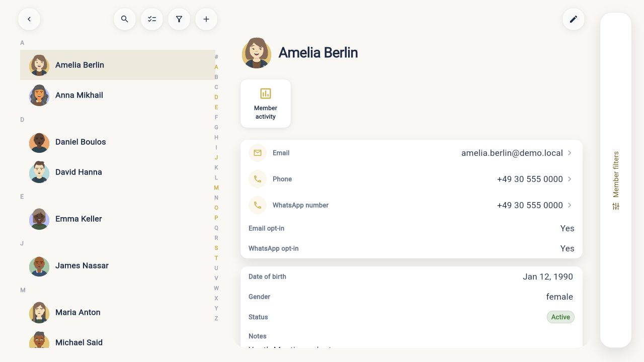Jump to letter T in index
The image size is (644, 362).
tap(216, 258)
